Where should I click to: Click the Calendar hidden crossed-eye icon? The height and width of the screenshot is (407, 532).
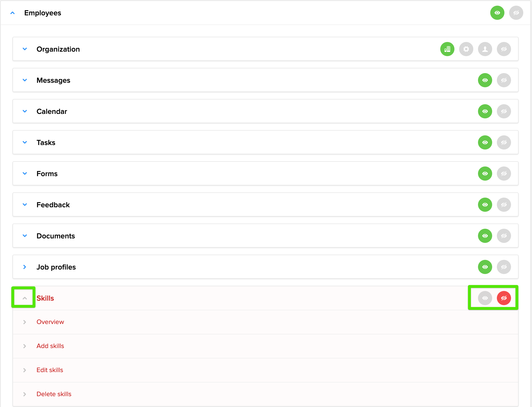pyautogui.click(x=504, y=112)
